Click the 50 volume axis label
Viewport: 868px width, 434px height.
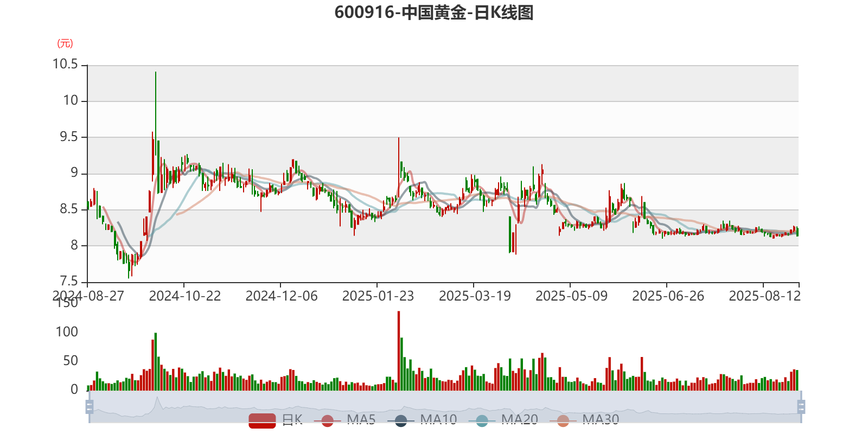tap(71, 361)
